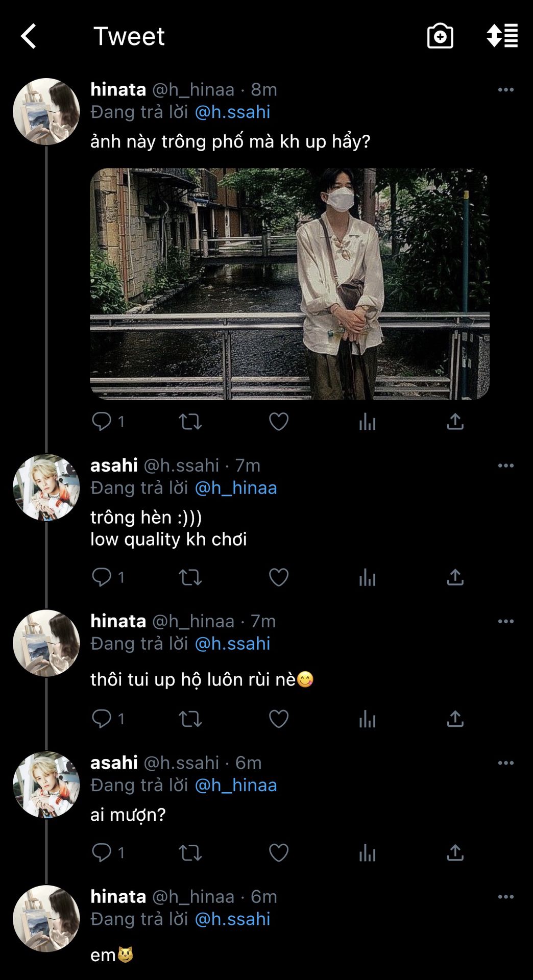
Task: Open more options on asahi's "trông hèn" reply
Action: tap(505, 465)
